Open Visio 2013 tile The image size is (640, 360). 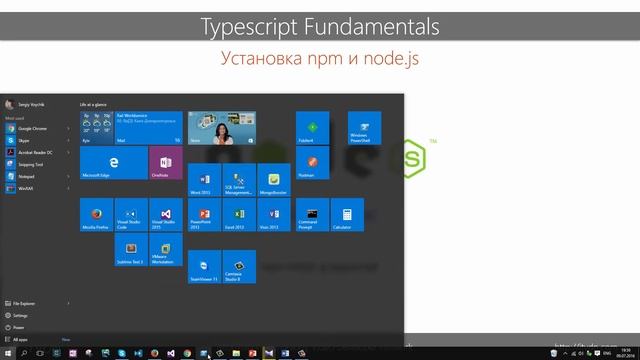(274, 215)
